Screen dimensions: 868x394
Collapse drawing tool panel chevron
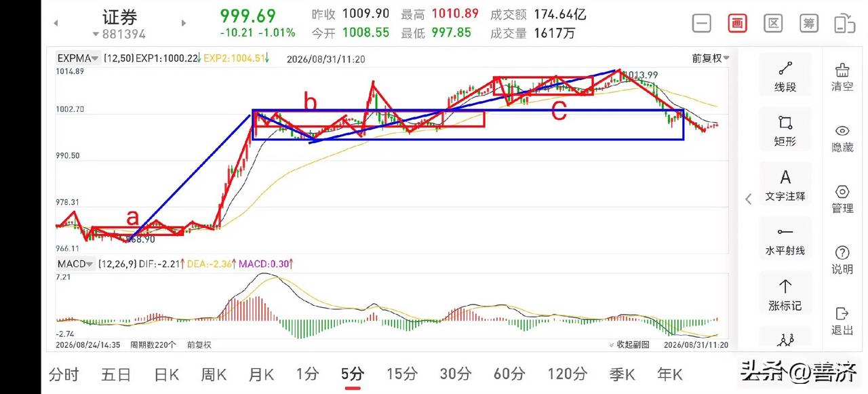pyautogui.click(x=749, y=199)
